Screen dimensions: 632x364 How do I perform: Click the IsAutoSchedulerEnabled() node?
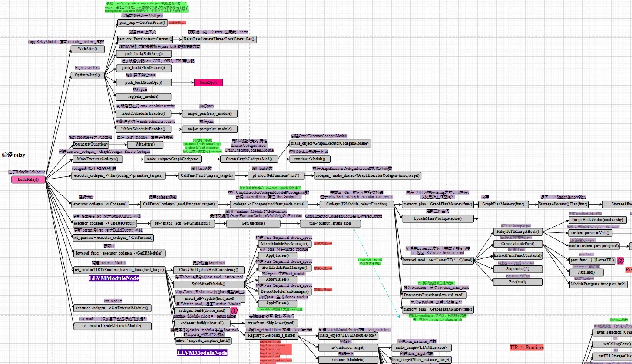click(143, 114)
